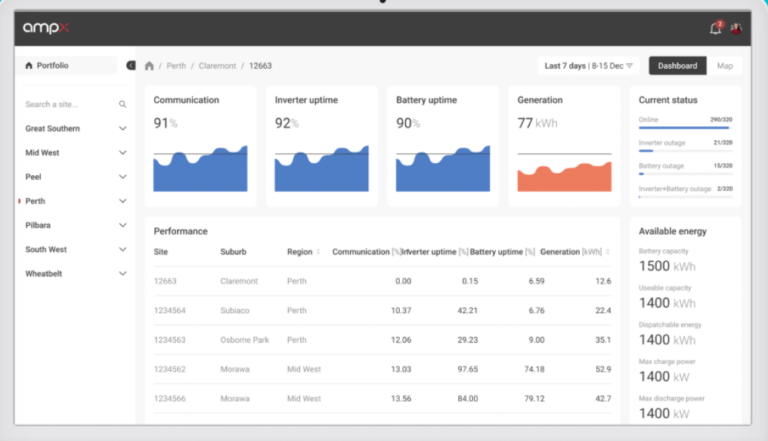Open the notifications bell icon
Image resolution: width=768 pixels, height=441 pixels.
pos(715,28)
